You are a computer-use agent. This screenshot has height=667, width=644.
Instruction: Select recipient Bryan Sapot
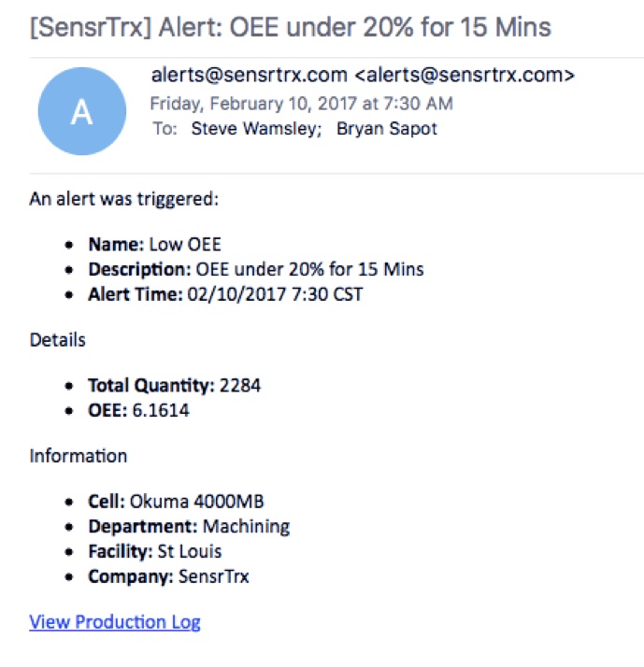[x=387, y=129]
